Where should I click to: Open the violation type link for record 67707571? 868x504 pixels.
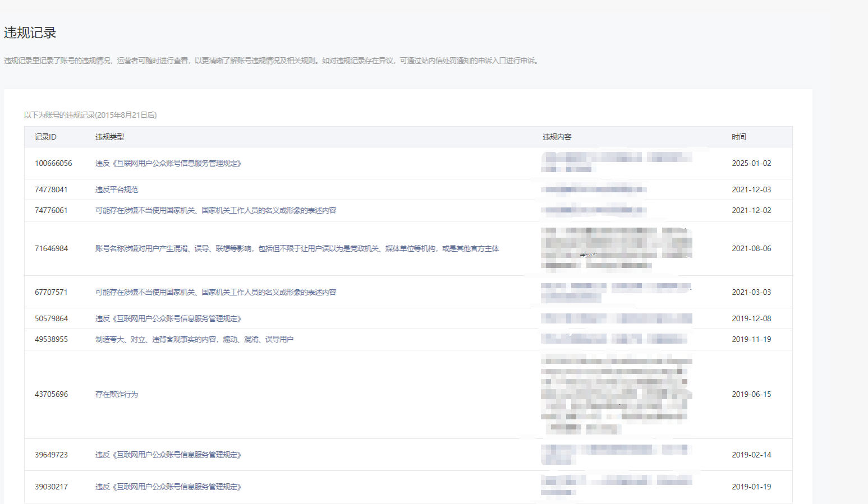pyautogui.click(x=215, y=292)
